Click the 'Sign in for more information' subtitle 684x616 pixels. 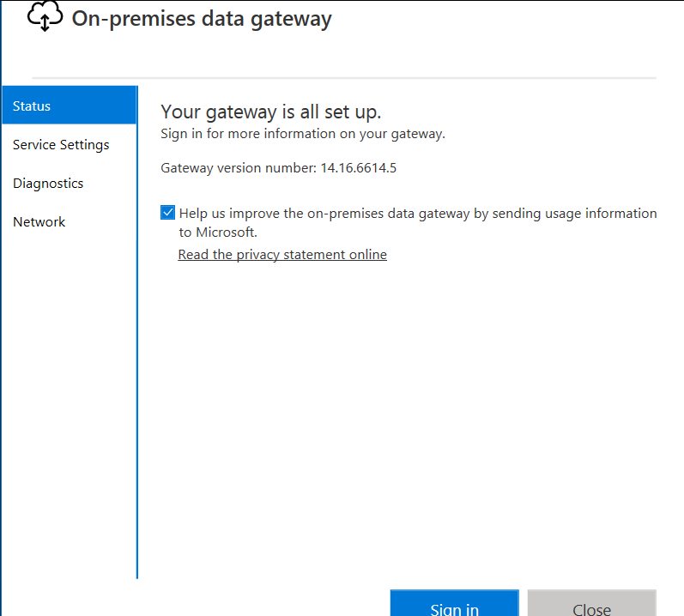tap(303, 133)
